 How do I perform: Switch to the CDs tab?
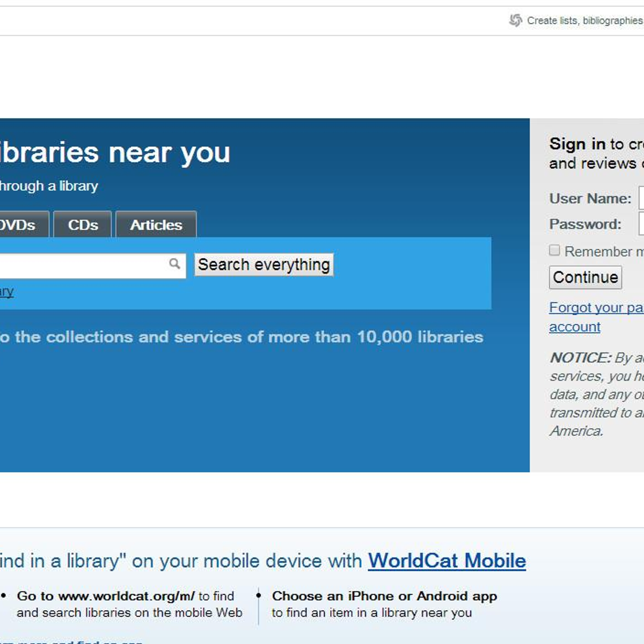[82, 225]
